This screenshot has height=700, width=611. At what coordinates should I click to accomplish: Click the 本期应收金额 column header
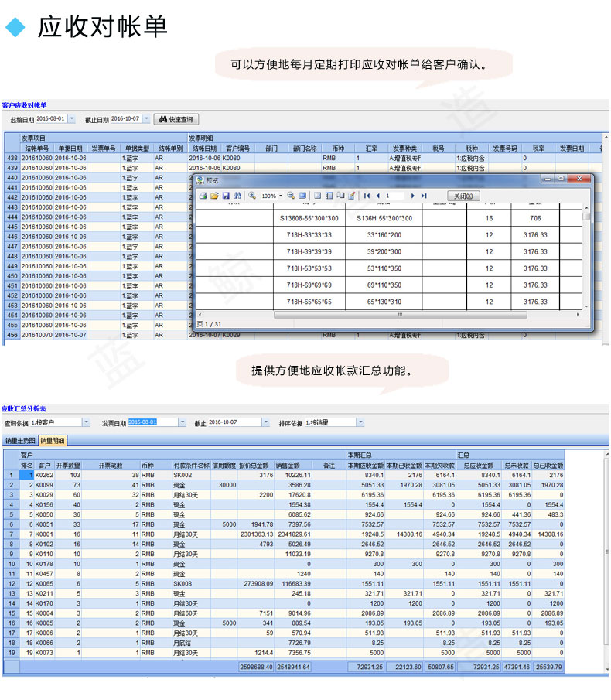[x=366, y=465]
